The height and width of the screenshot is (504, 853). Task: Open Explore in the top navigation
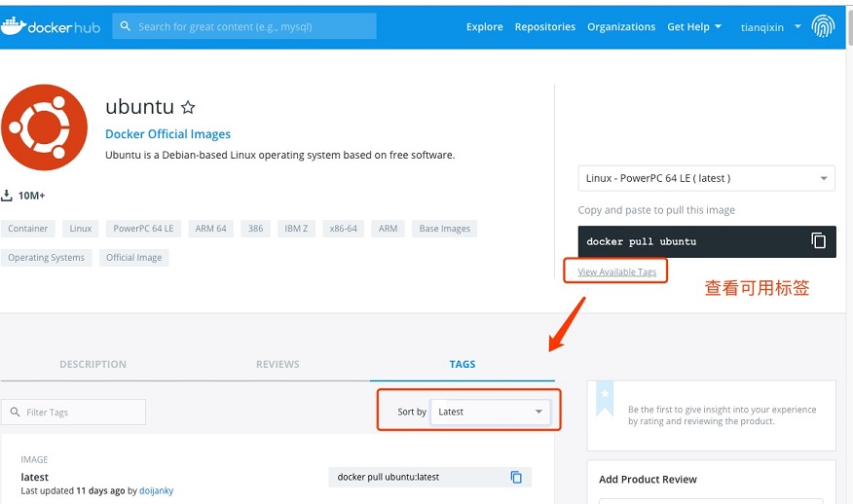click(484, 26)
